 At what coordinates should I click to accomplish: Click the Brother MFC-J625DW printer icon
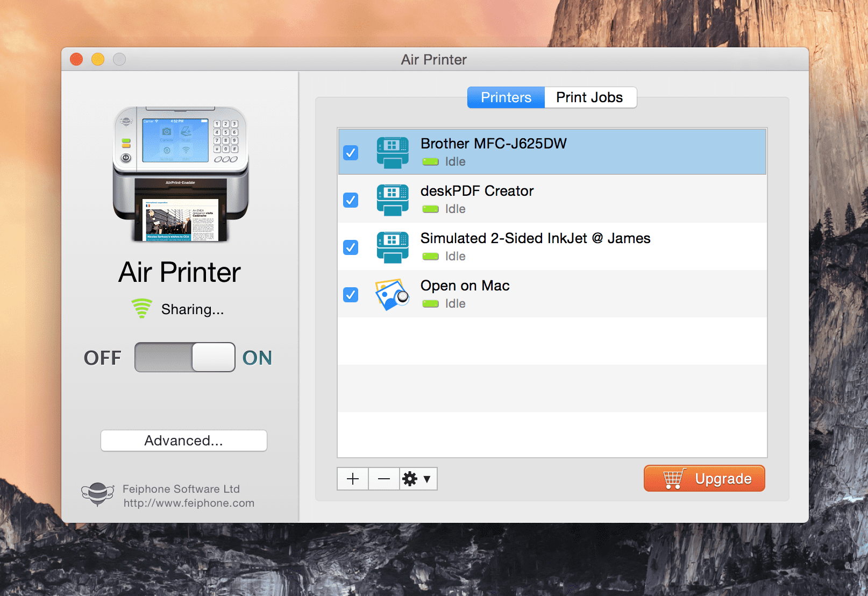[393, 153]
